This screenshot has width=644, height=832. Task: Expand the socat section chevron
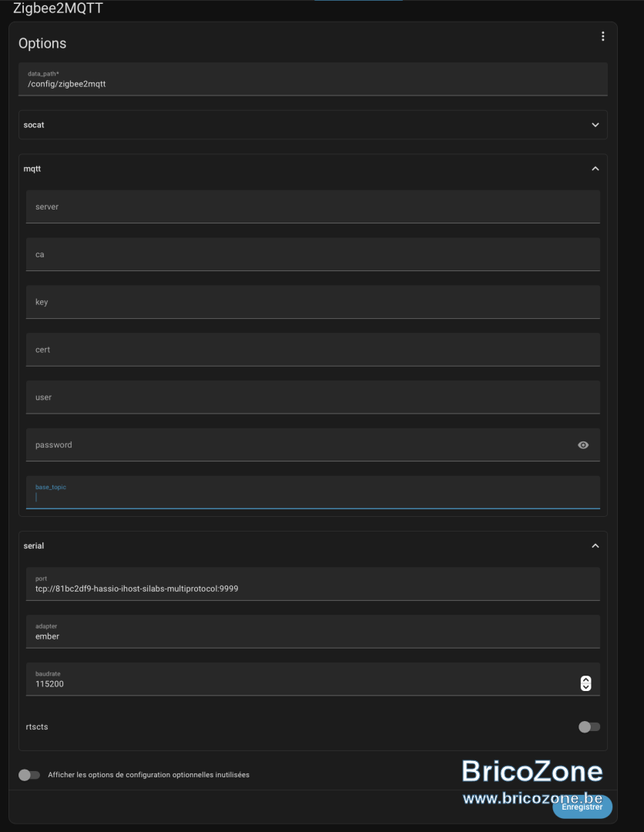click(x=595, y=126)
